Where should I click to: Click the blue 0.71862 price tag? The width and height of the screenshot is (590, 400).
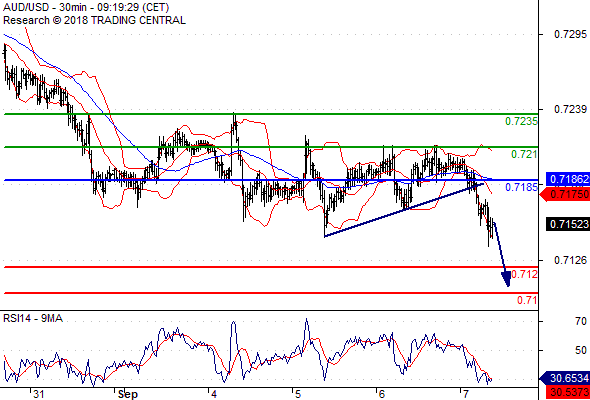tap(568, 179)
